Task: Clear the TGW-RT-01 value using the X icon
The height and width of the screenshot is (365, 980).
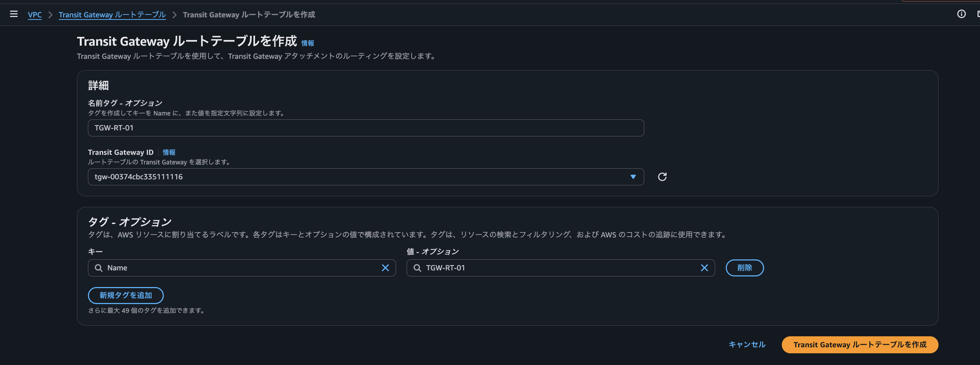Action: pos(705,268)
